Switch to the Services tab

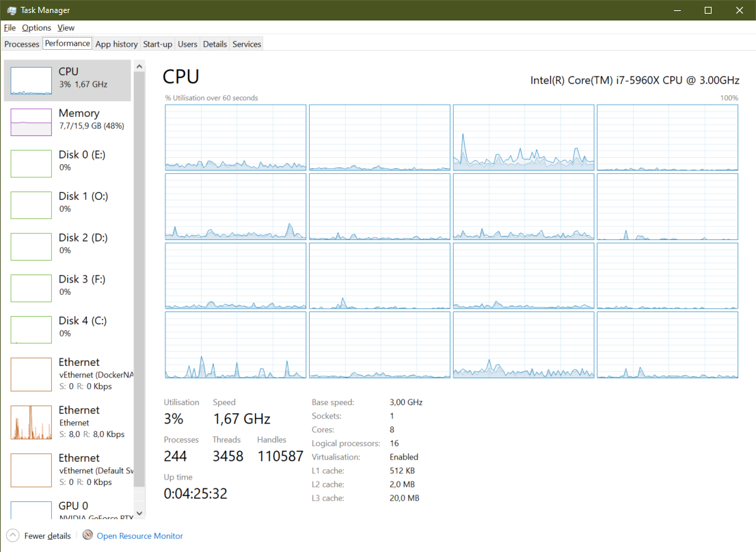pos(247,44)
